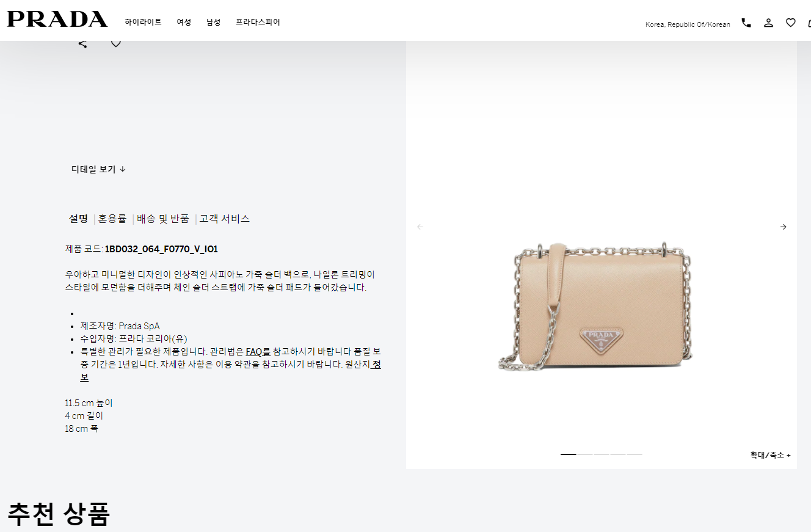The height and width of the screenshot is (532, 811).
Task: Go to next product image arrow
Action: coord(784,227)
